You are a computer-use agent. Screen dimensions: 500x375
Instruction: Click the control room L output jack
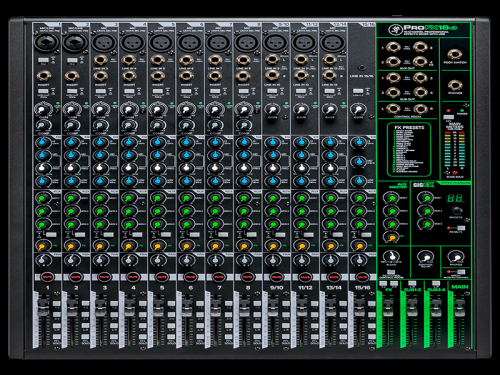[393, 109]
